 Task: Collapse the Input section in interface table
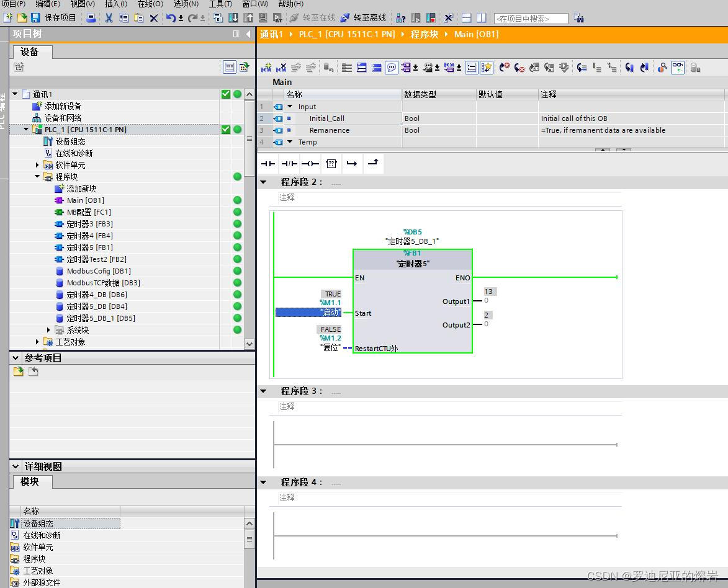coord(290,107)
